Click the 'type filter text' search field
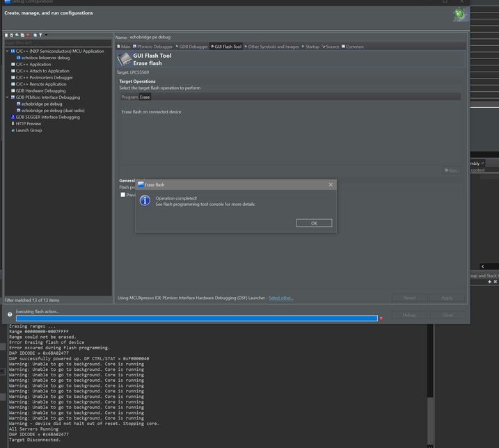The height and width of the screenshot is (448, 499). tap(58, 42)
